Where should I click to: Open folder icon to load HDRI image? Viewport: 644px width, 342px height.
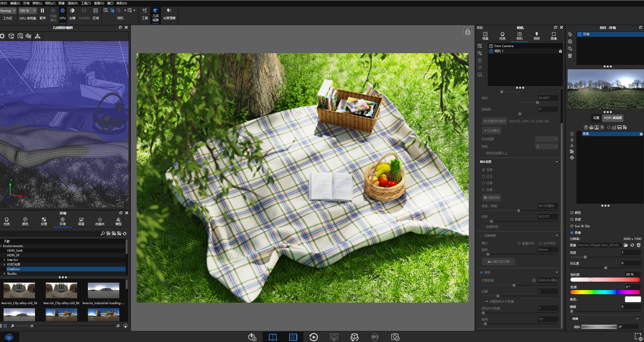(x=626, y=245)
